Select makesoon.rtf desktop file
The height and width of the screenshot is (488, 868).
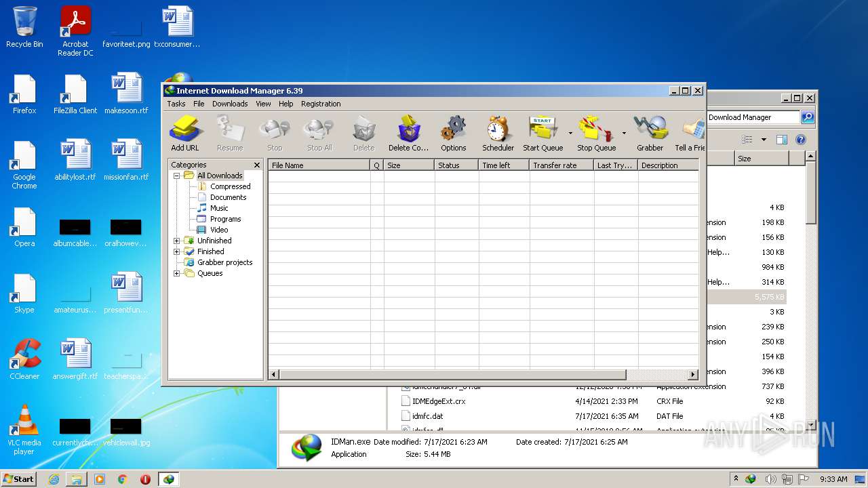(x=126, y=94)
